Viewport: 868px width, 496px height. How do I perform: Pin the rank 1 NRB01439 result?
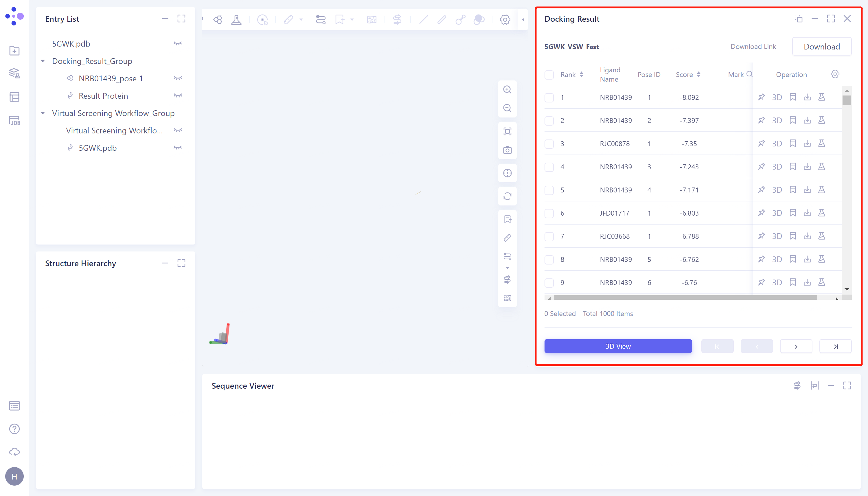762,97
